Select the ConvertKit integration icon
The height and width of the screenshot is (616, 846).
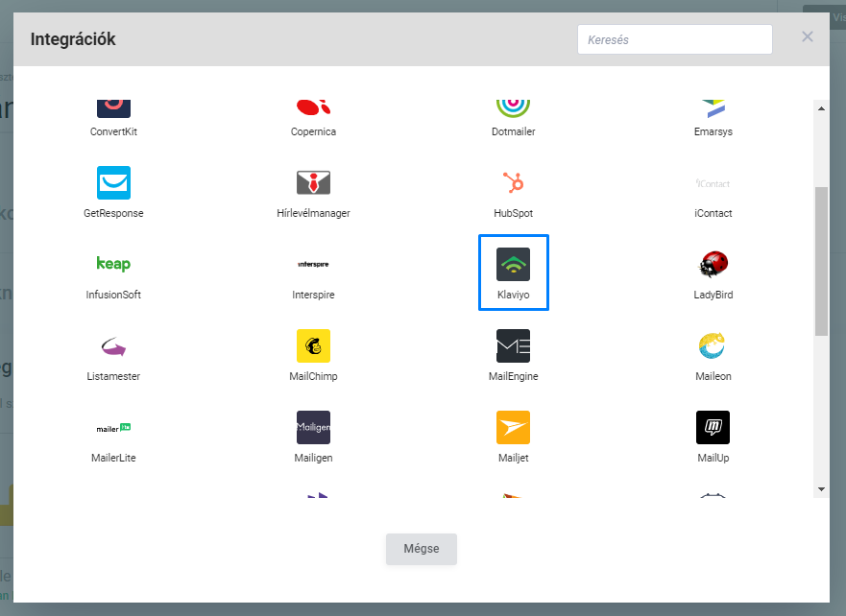(113, 108)
